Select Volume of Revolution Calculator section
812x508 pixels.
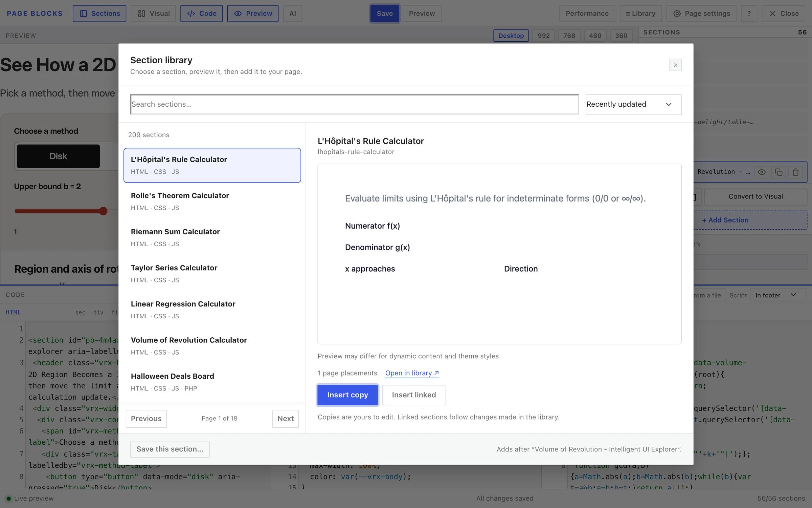(212, 346)
